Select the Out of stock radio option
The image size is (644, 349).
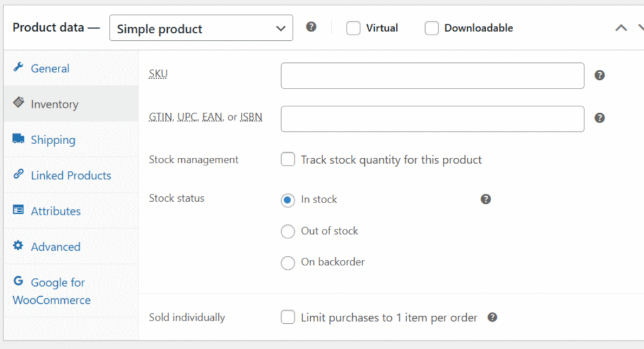[288, 231]
